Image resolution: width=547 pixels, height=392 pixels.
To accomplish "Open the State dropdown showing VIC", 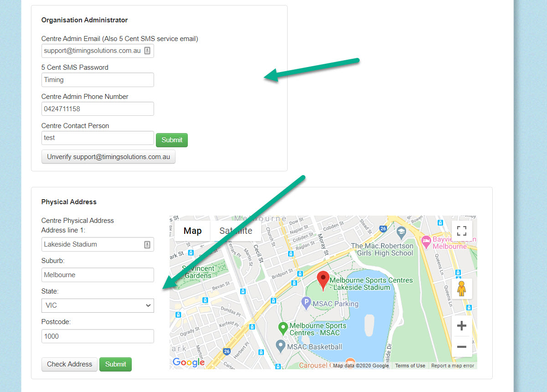I will pos(98,305).
